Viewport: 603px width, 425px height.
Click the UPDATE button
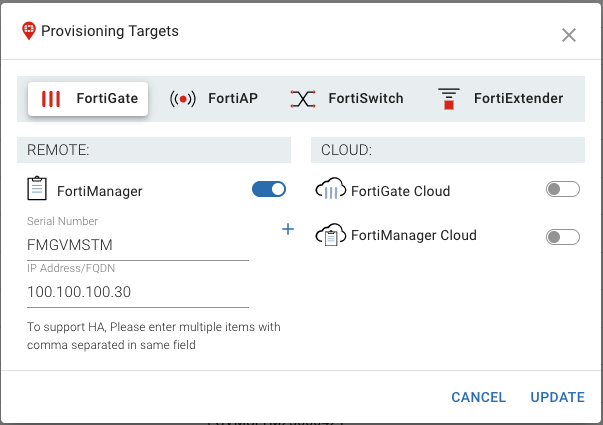558,397
